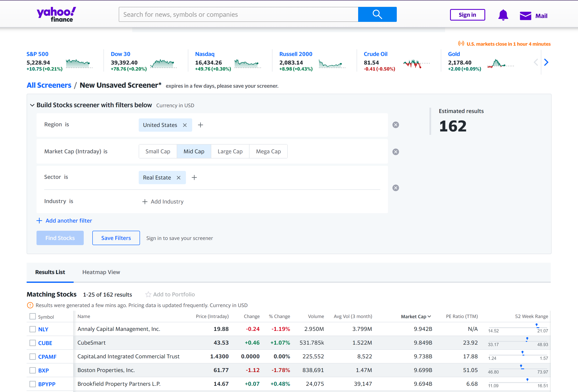The height and width of the screenshot is (392, 578).
Task: Open the Crude Oil link
Action: click(x=376, y=54)
